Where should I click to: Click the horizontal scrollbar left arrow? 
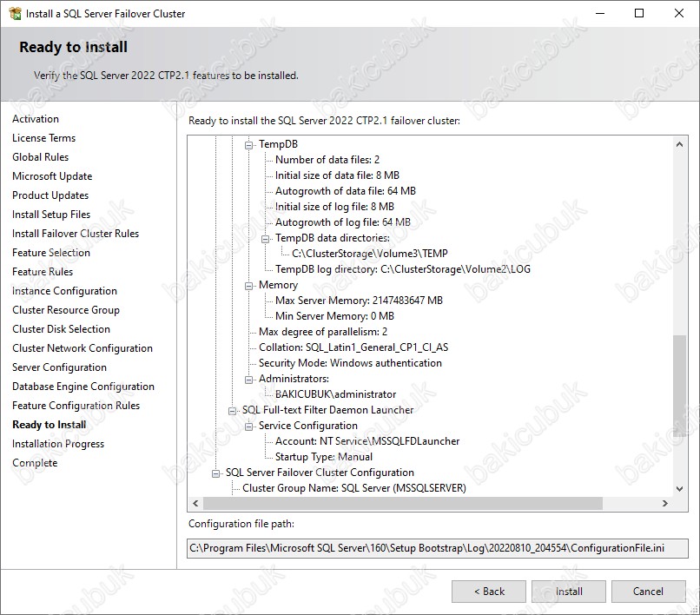point(195,503)
